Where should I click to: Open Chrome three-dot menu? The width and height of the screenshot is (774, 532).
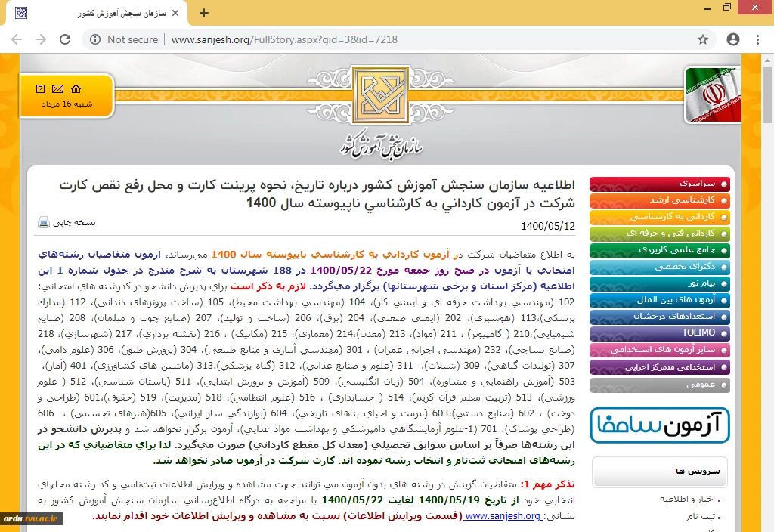[757, 39]
